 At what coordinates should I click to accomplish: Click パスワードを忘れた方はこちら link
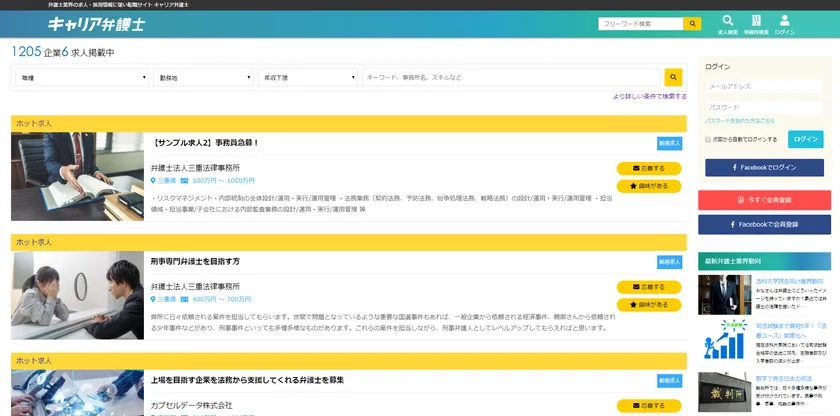pos(739,120)
